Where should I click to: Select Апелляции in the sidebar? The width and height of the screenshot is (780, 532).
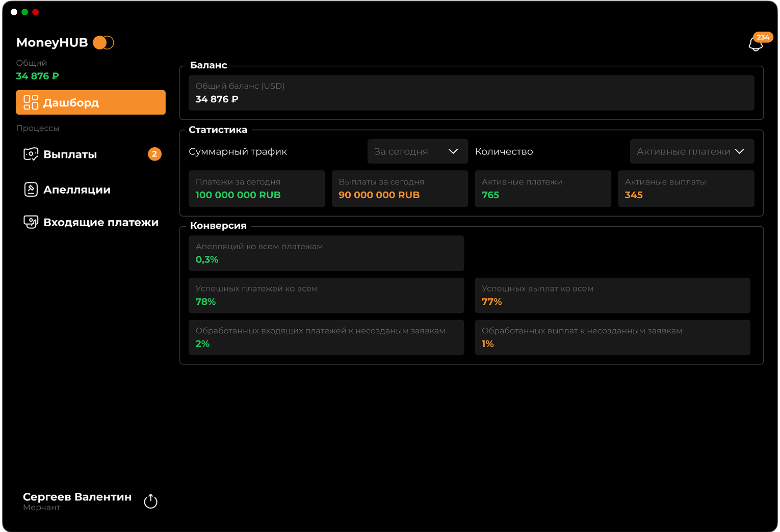[x=77, y=190]
